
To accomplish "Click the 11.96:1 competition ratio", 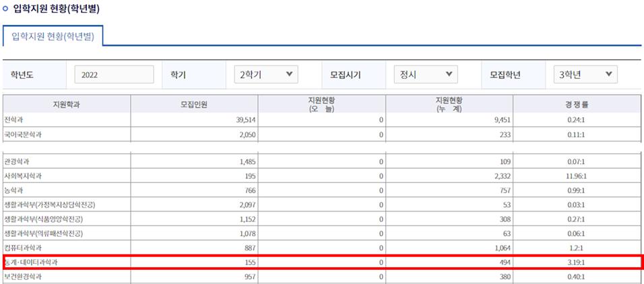I will coord(577,176).
